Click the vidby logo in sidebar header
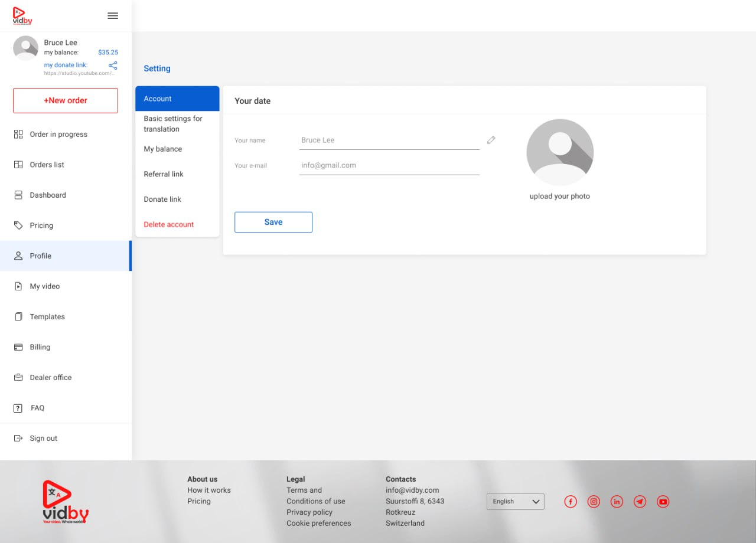Viewport: 756px width, 543px height. pos(22,16)
